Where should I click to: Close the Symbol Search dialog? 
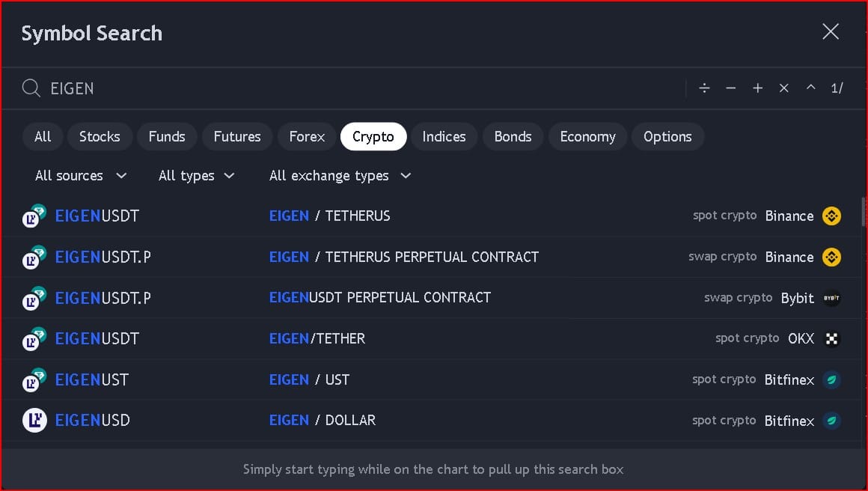coord(831,31)
